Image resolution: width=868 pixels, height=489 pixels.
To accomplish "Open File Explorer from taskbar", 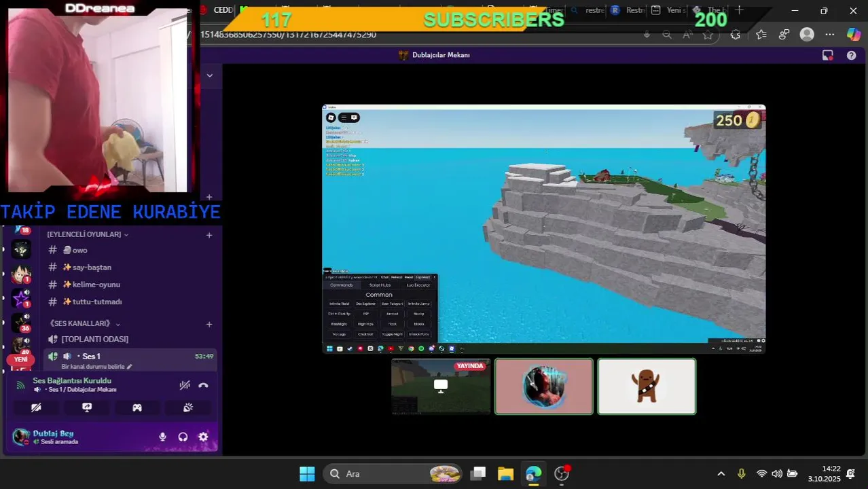I will pos(505,473).
